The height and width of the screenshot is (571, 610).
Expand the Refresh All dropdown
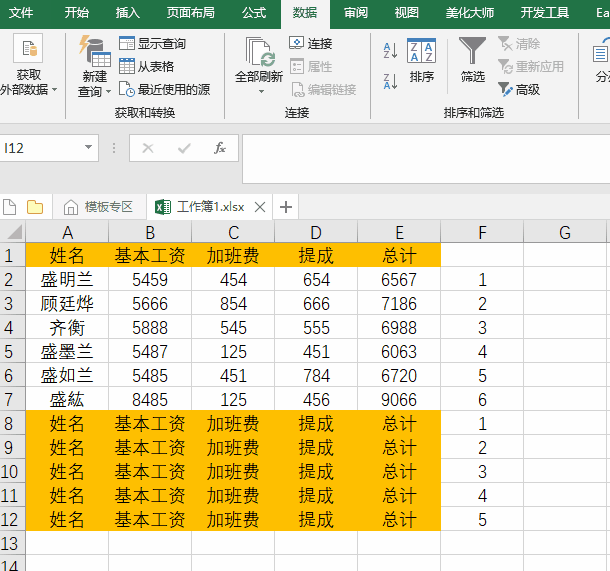click(259, 91)
